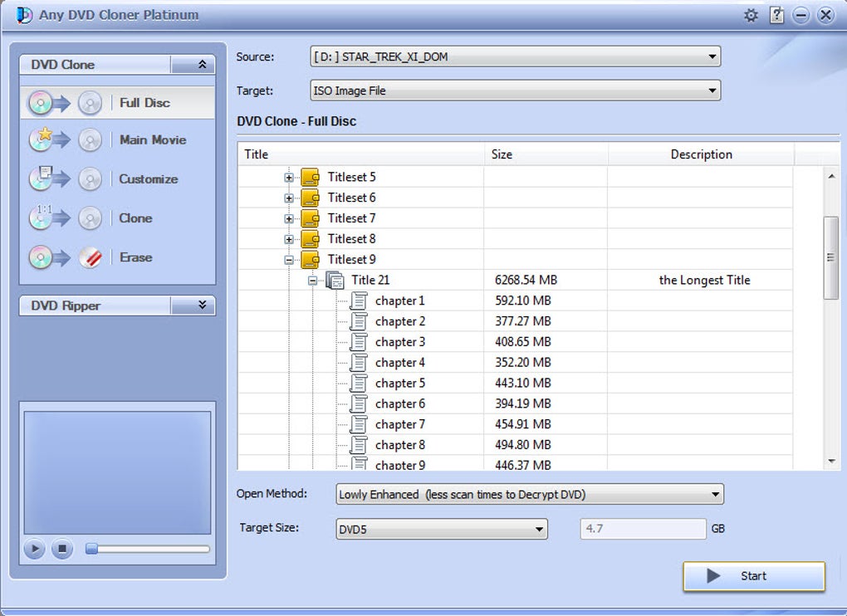This screenshot has height=616, width=847.
Task: Click Customize disc icon
Action: pos(41,178)
